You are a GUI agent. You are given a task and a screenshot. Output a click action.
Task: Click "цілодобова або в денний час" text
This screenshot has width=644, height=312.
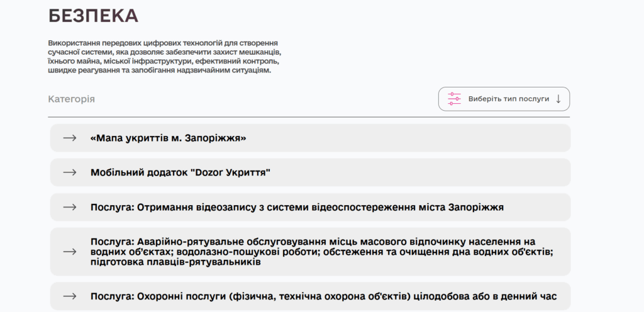(491, 296)
